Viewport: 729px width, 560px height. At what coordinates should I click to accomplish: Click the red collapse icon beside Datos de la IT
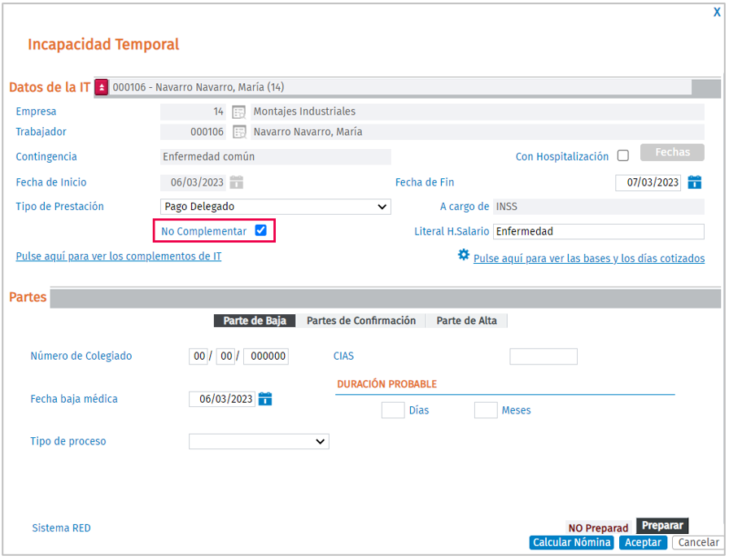[102, 87]
